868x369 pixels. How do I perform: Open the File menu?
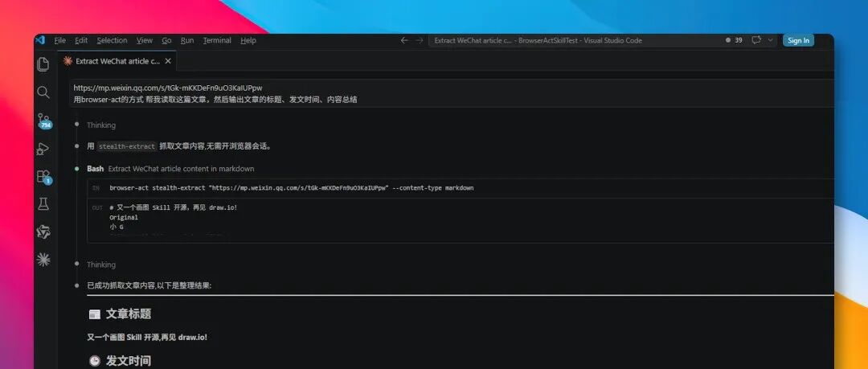[x=59, y=40]
